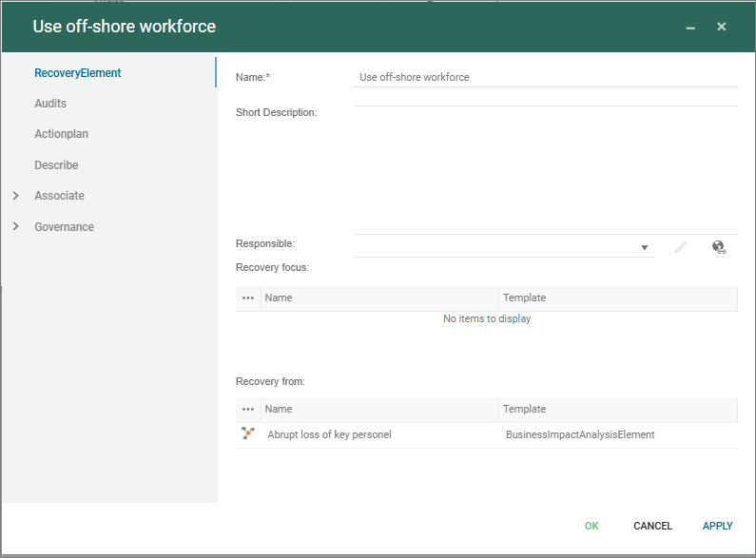Select the RecoveryElement tab

pos(78,73)
